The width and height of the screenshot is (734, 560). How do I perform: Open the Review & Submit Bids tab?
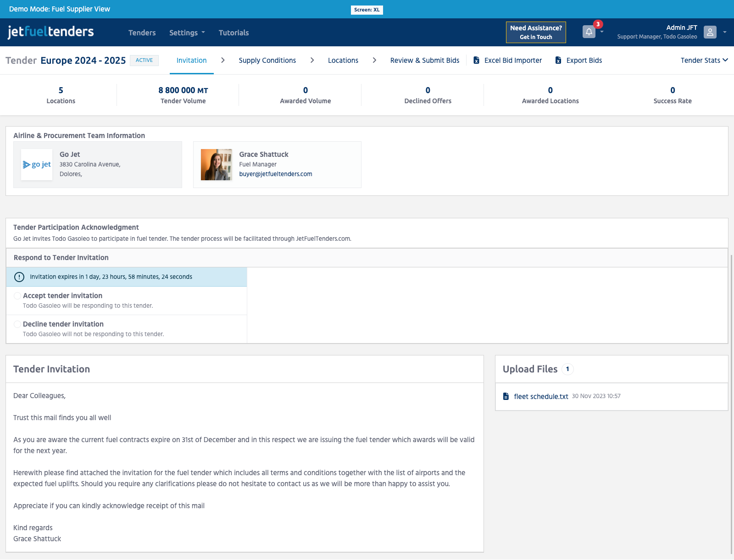click(x=424, y=61)
